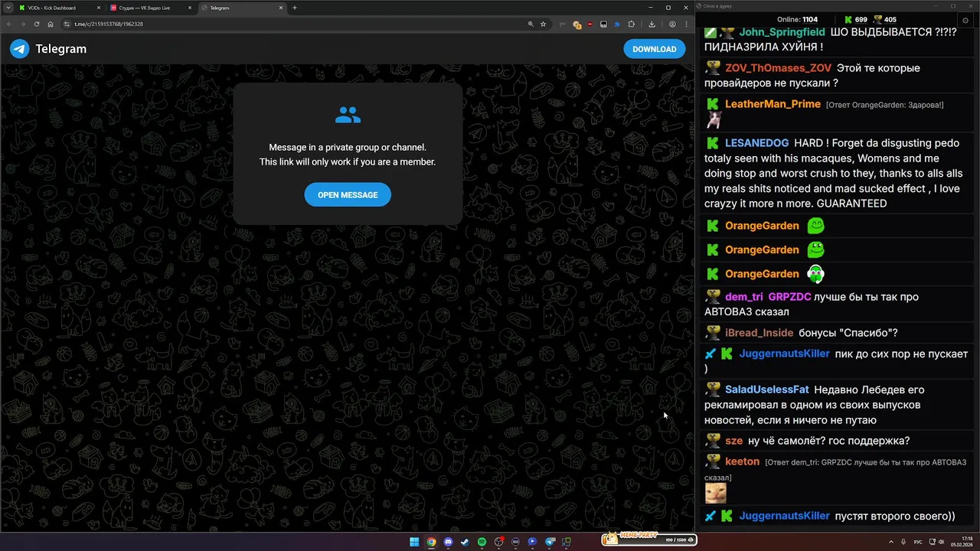Click username John_Springfield in chat

(x=782, y=32)
